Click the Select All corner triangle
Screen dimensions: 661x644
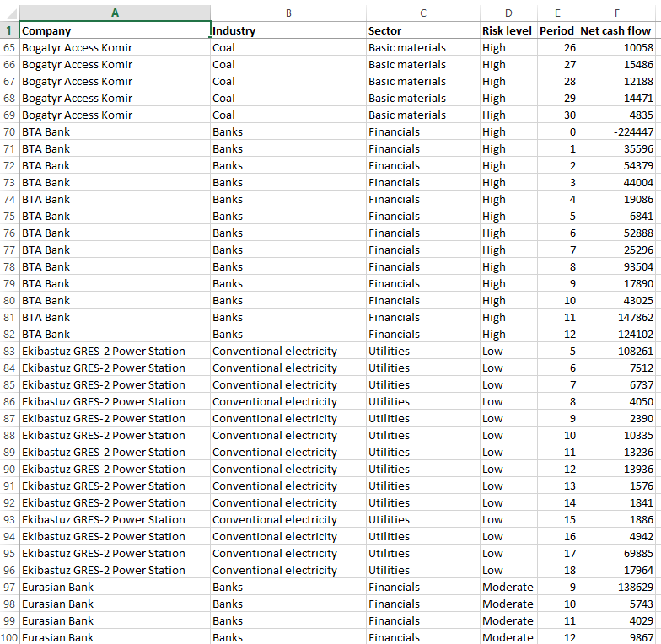point(12,13)
